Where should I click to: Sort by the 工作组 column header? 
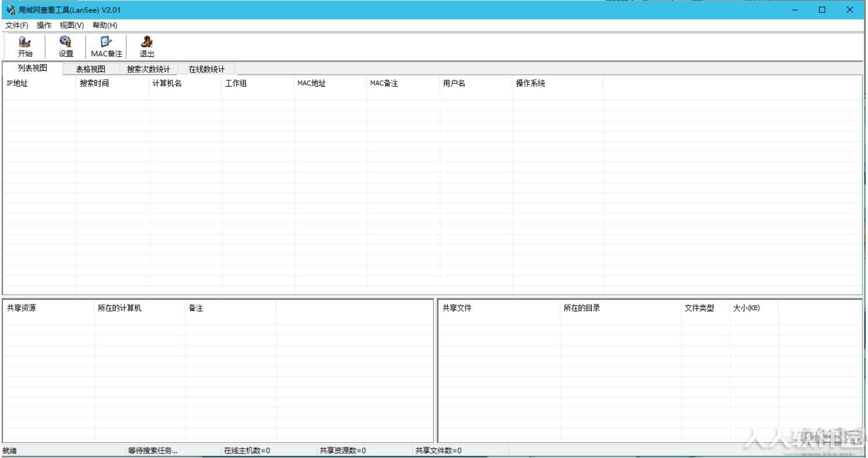pos(258,83)
